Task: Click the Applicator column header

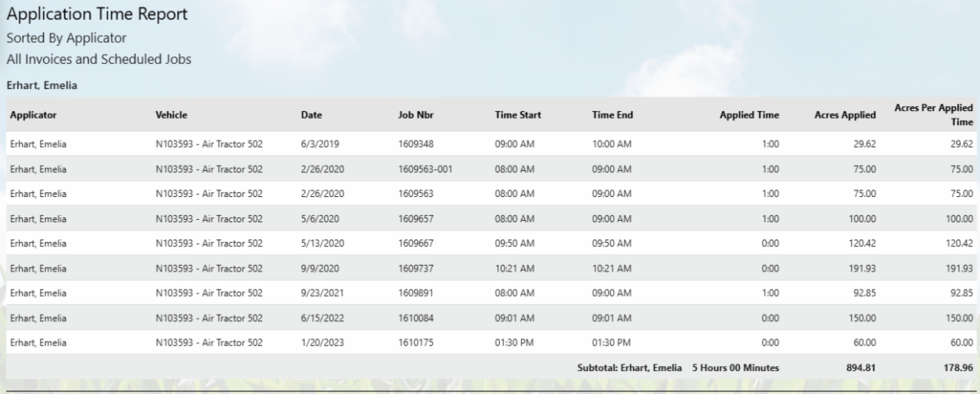Action: point(33,115)
